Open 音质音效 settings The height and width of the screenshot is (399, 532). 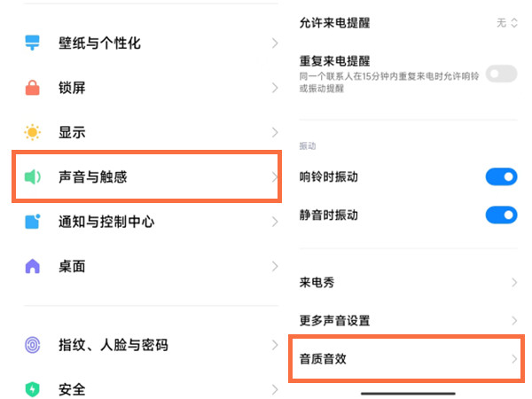[x=406, y=359]
